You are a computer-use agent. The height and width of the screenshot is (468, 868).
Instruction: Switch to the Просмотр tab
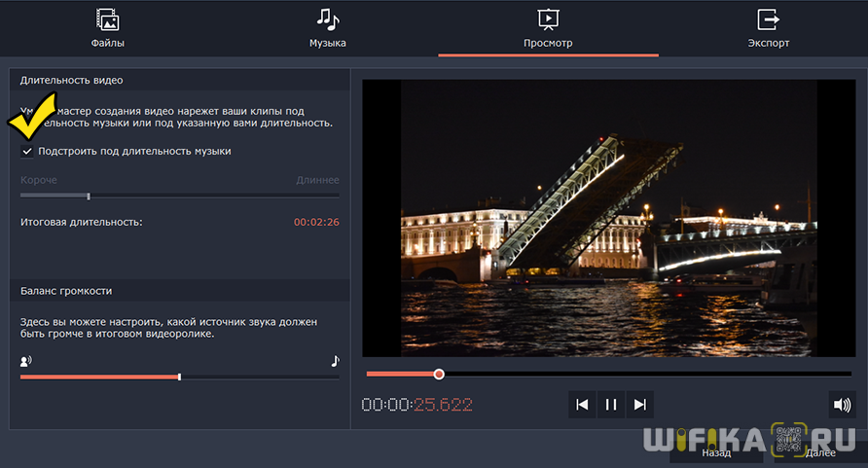548,27
